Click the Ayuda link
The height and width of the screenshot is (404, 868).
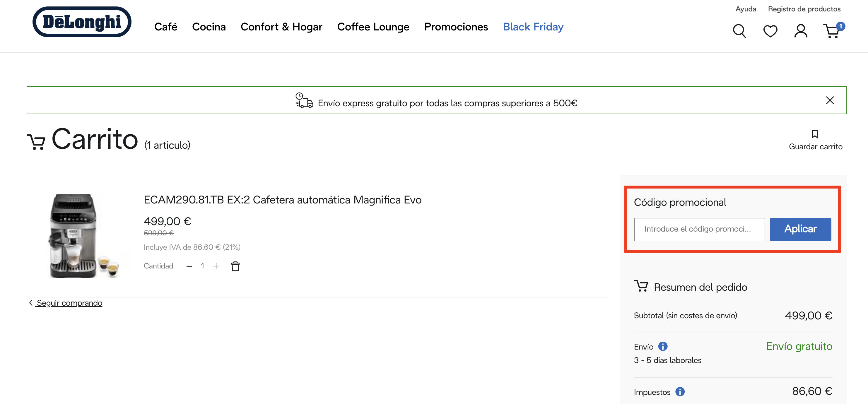tap(746, 9)
